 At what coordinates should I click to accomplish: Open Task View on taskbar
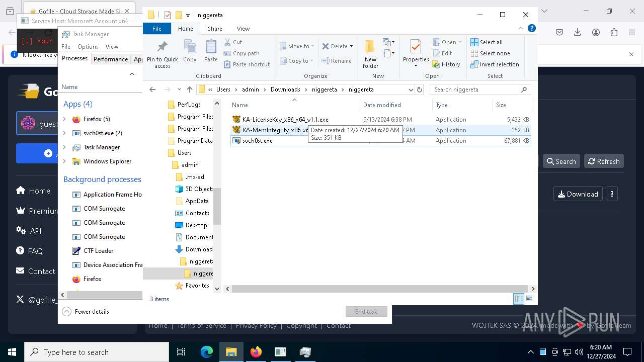tap(181, 352)
